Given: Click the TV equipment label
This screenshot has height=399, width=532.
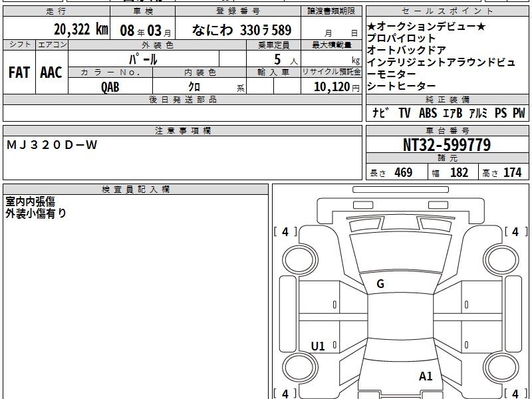Looking at the screenshot, I should point(404,113).
